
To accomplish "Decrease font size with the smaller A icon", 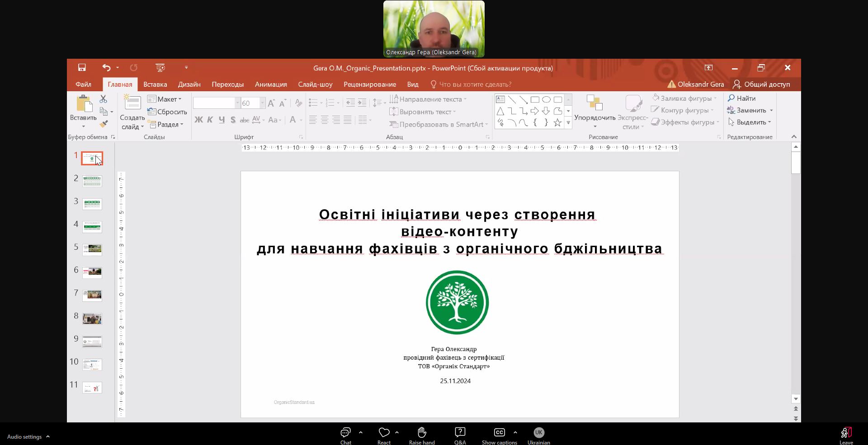I will tap(282, 103).
